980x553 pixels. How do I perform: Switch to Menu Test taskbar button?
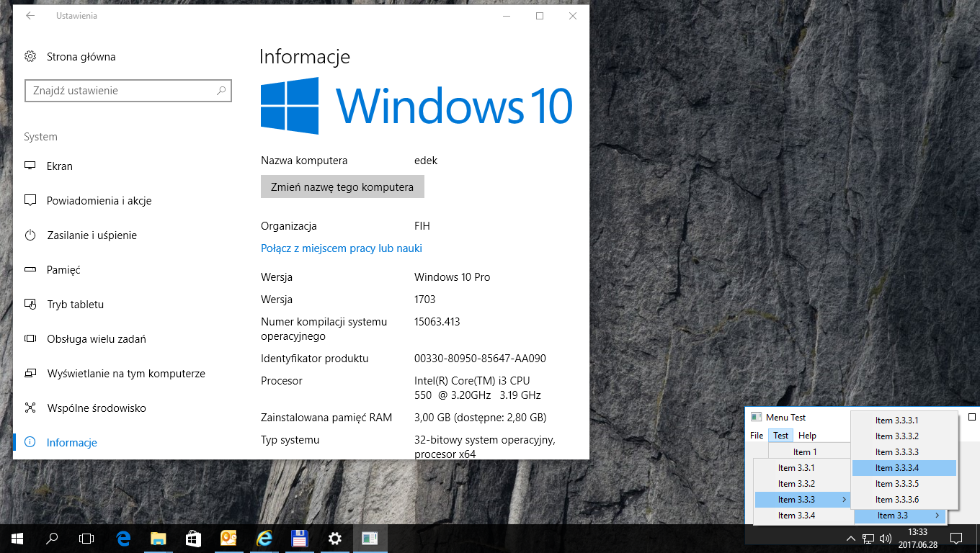(x=370, y=538)
